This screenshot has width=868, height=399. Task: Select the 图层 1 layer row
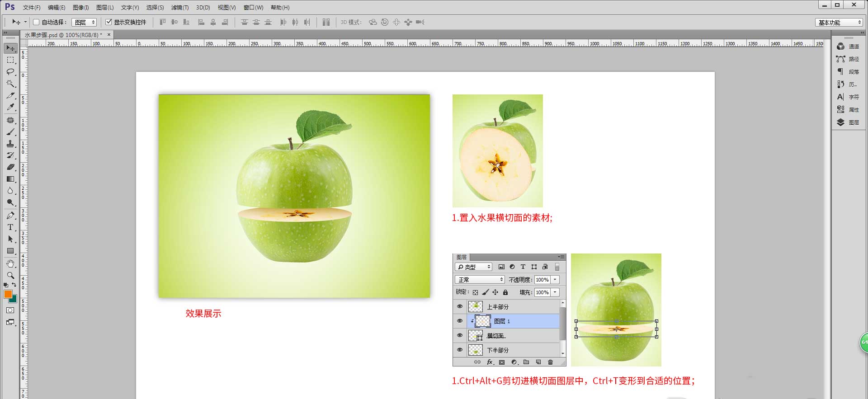(x=506, y=321)
